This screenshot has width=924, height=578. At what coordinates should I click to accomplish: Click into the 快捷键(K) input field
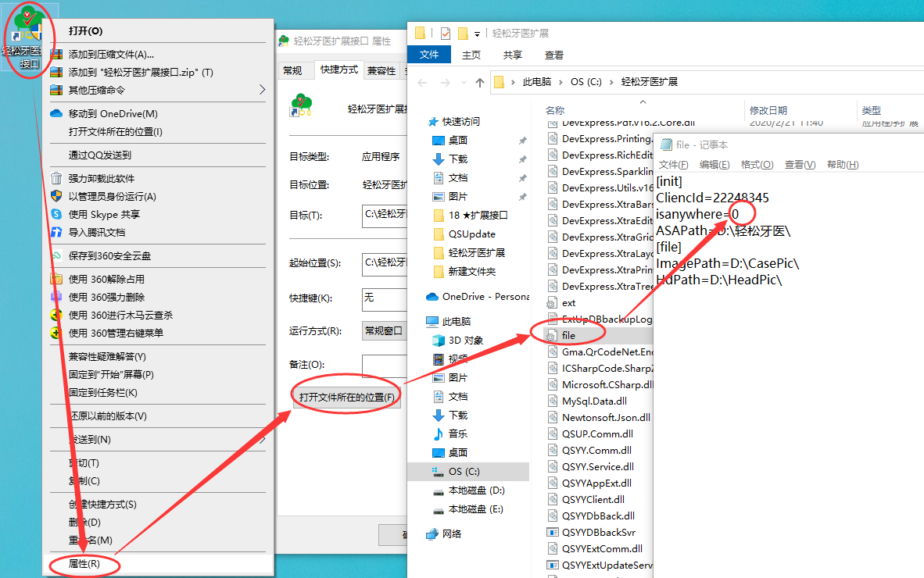coord(385,298)
